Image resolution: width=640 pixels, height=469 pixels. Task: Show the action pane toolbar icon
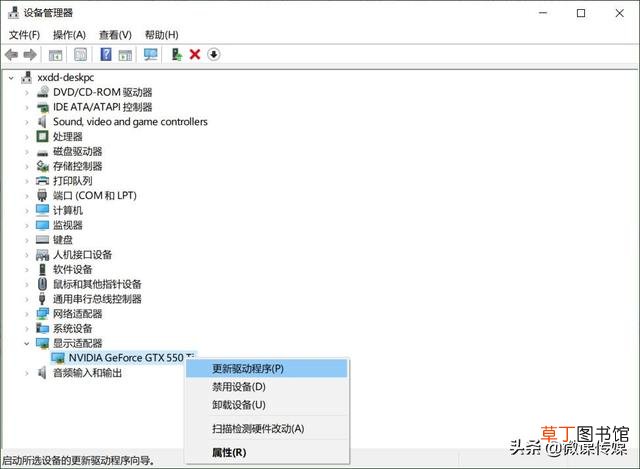[125, 55]
